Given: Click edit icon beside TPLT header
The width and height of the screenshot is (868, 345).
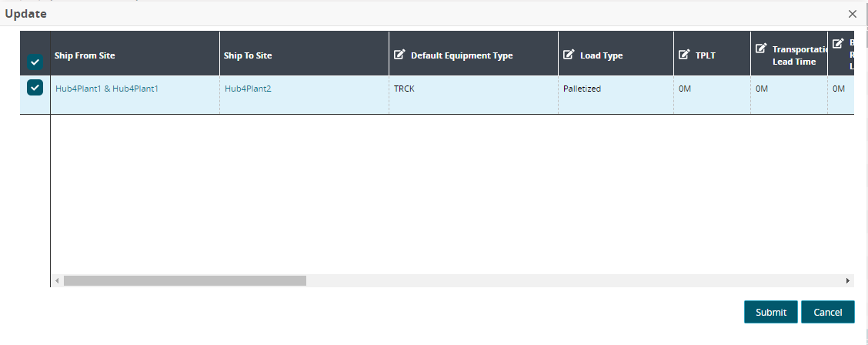Looking at the screenshot, I should 684,55.
